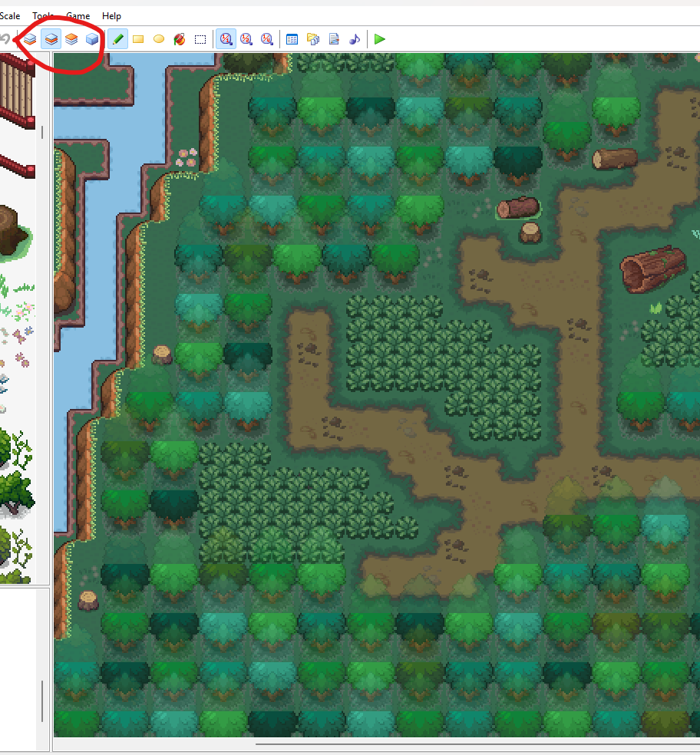Choose the yellow Ellipse drawing tool
This screenshot has width=700, height=755.
pos(159,39)
